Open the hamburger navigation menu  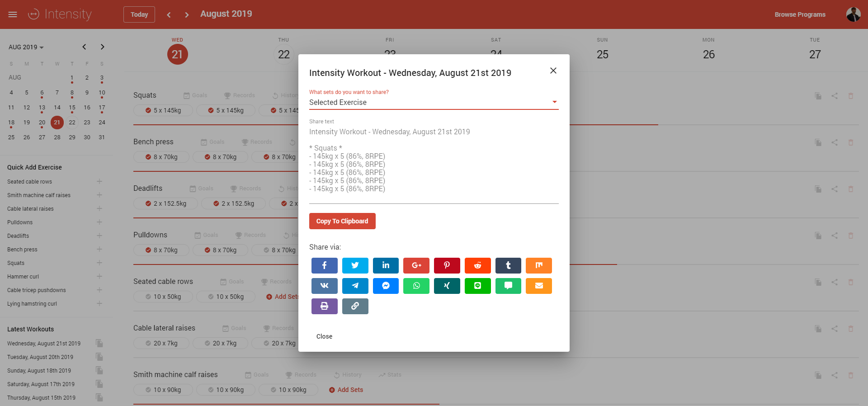13,14
